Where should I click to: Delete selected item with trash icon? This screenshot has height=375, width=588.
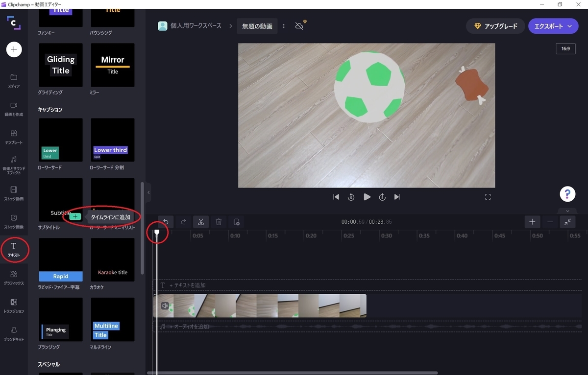pos(219,222)
